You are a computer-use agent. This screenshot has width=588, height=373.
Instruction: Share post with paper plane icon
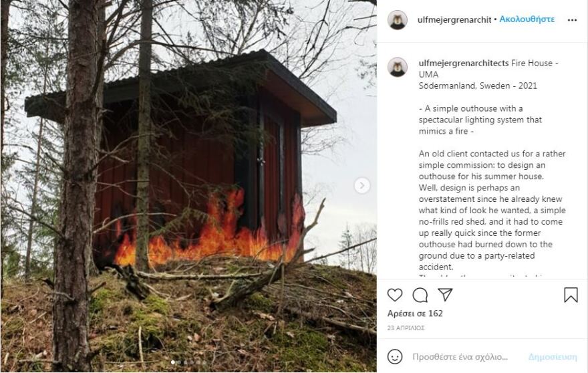click(x=445, y=295)
